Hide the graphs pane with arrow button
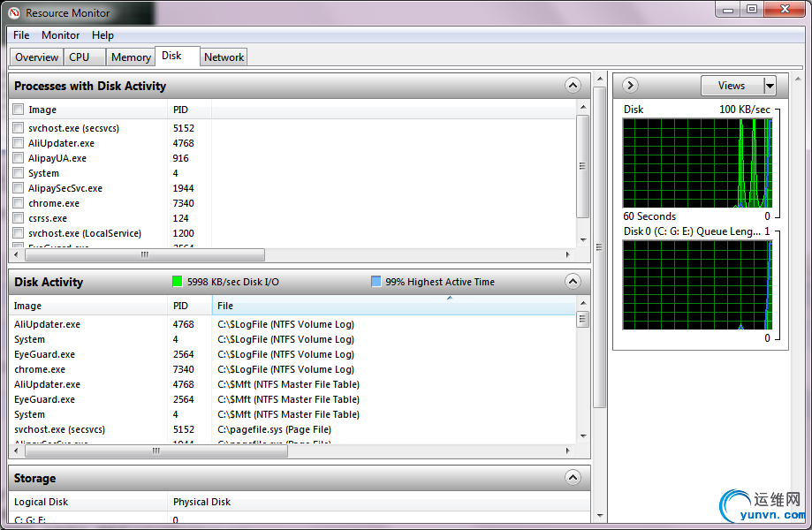Image resolution: width=812 pixels, height=530 pixels. (x=630, y=86)
